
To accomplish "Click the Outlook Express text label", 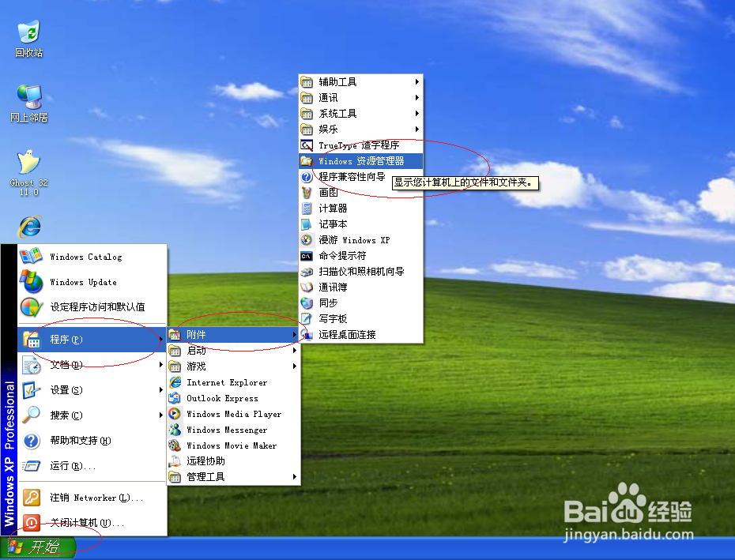I will click(x=222, y=398).
